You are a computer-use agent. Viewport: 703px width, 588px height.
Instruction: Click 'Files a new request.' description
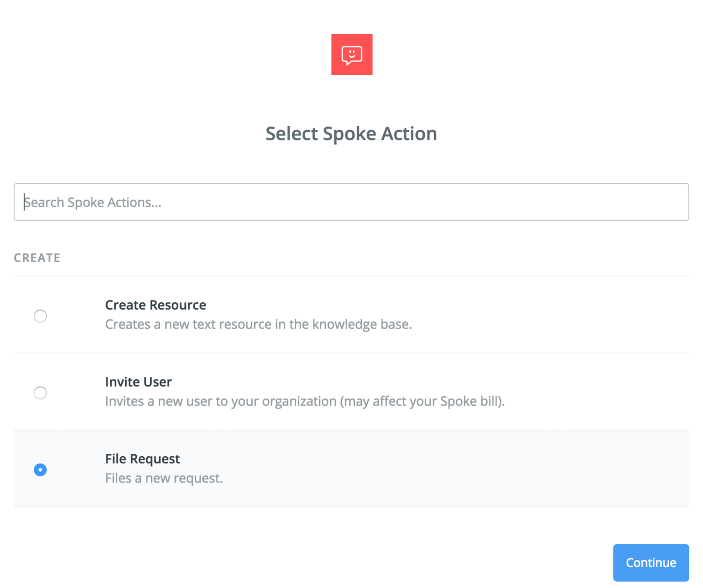click(x=164, y=478)
